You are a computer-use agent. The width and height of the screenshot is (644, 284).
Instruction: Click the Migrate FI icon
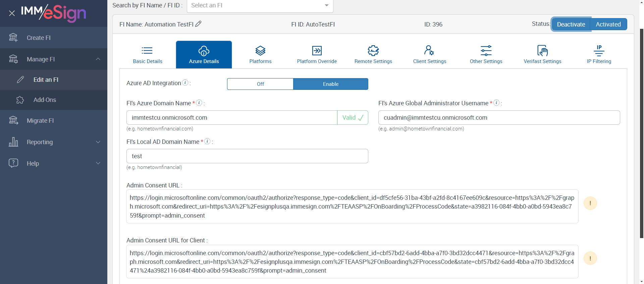tap(13, 120)
